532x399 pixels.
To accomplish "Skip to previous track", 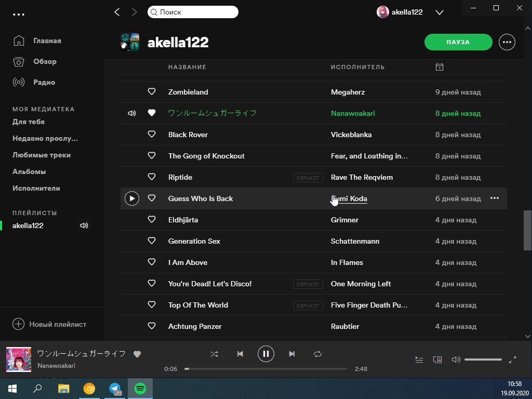I will [240, 354].
